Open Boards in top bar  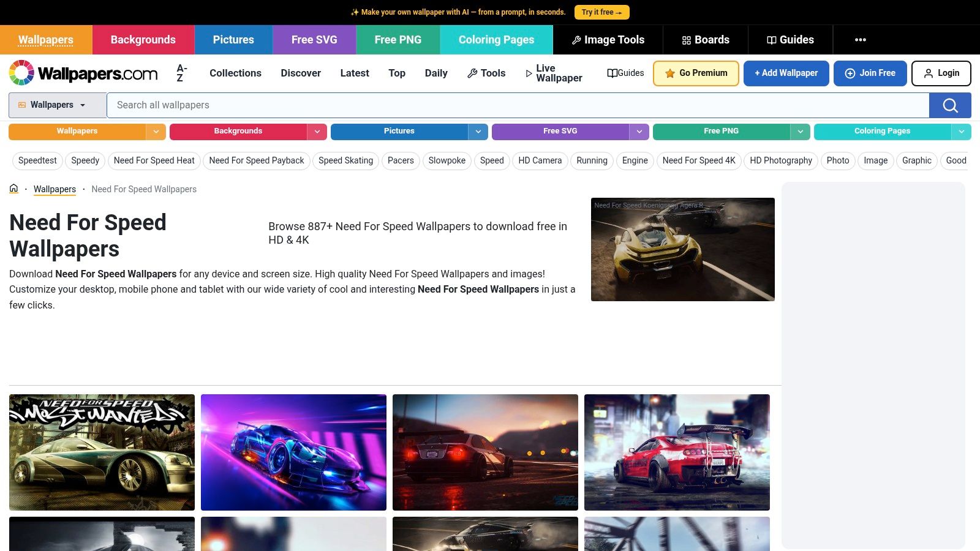(706, 40)
